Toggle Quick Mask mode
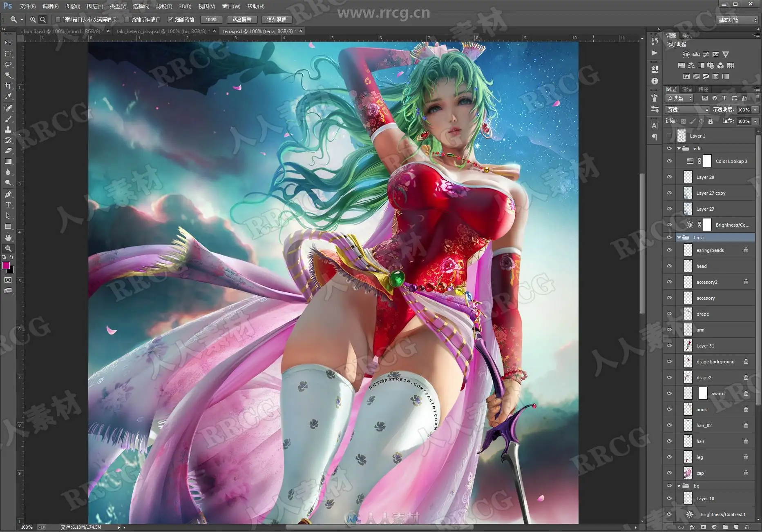 [8, 280]
